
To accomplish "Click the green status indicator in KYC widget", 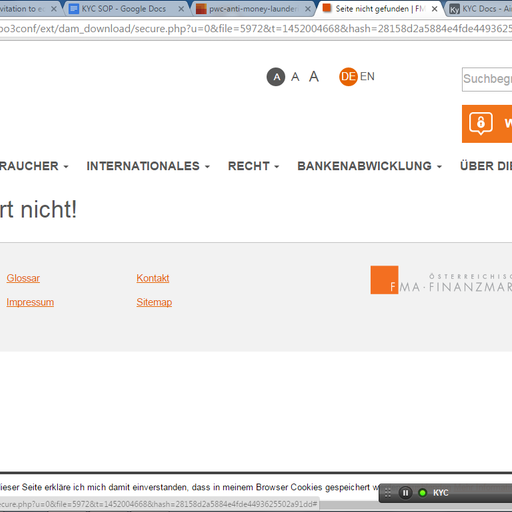I will pyautogui.click(x=422, y=493).
